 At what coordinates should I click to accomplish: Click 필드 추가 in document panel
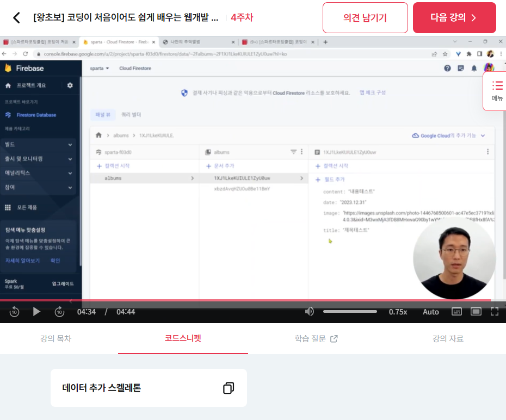coord(330,180)
